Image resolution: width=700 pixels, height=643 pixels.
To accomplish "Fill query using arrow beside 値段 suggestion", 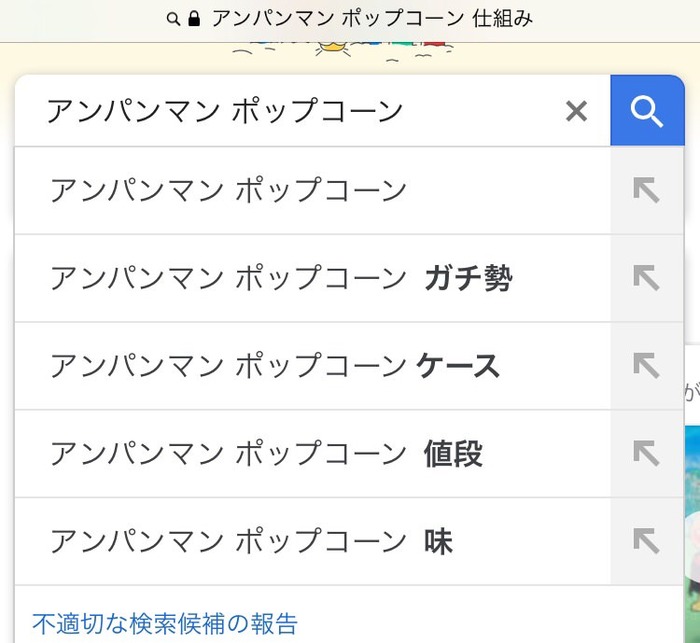I will 646,453.
